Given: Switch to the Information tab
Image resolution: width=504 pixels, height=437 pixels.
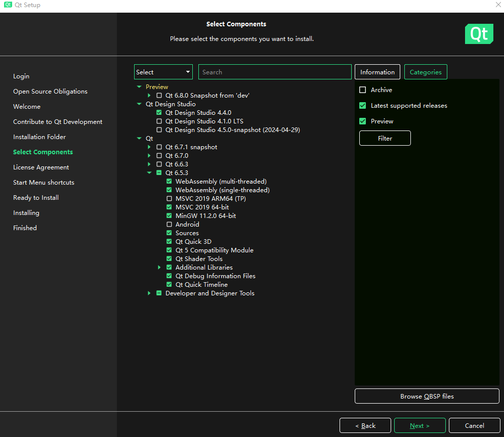Looking at the screenshot, I should tap(377, 72).
